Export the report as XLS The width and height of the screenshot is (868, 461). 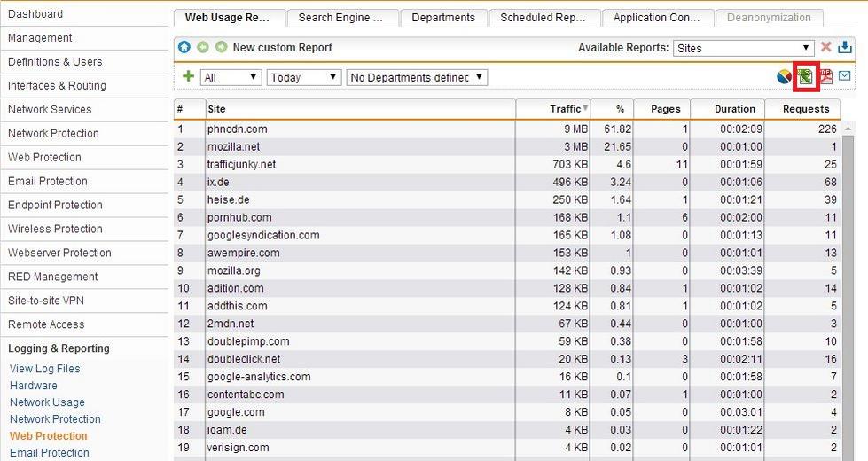(x=805, y=76)
